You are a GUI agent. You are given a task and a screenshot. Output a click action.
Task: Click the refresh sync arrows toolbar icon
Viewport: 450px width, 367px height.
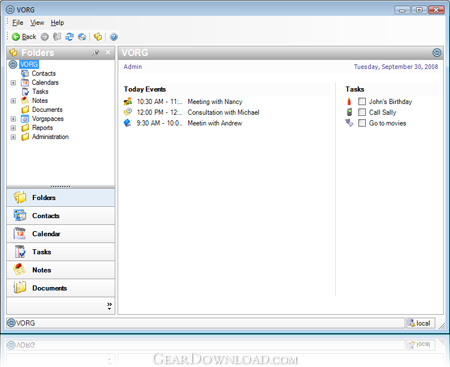pyautogui.click(x=69, y=37)
